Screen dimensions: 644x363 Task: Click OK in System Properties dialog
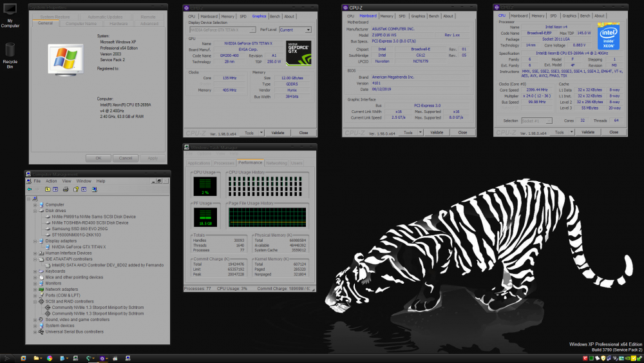point(99,157)
